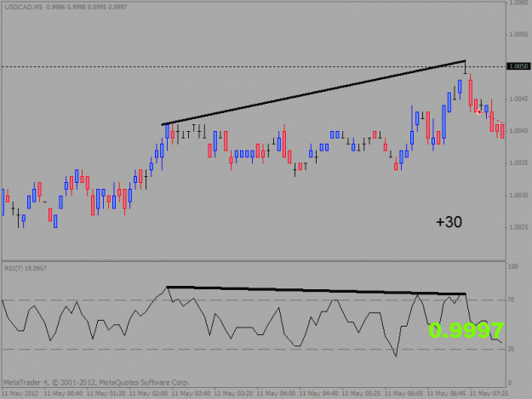Click the RSI(7) 19.0957 indicator label
The height and width of the screenshot is (399, 532).
click(x=26, y=268)
